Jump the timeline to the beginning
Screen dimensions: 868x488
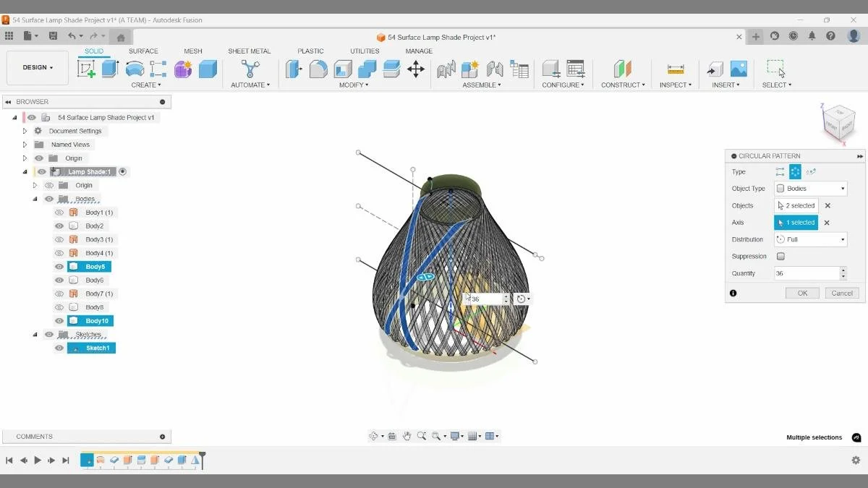pos(9,461)
